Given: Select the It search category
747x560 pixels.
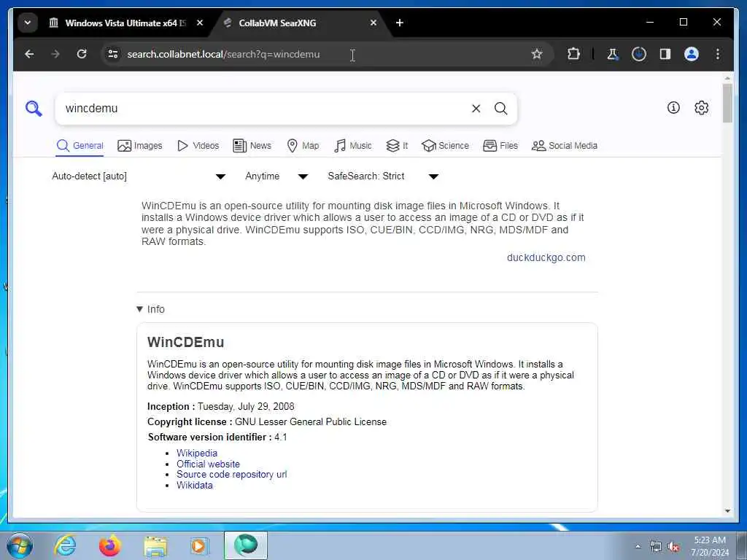Looking at the screenshot, I should pos(397,146).
